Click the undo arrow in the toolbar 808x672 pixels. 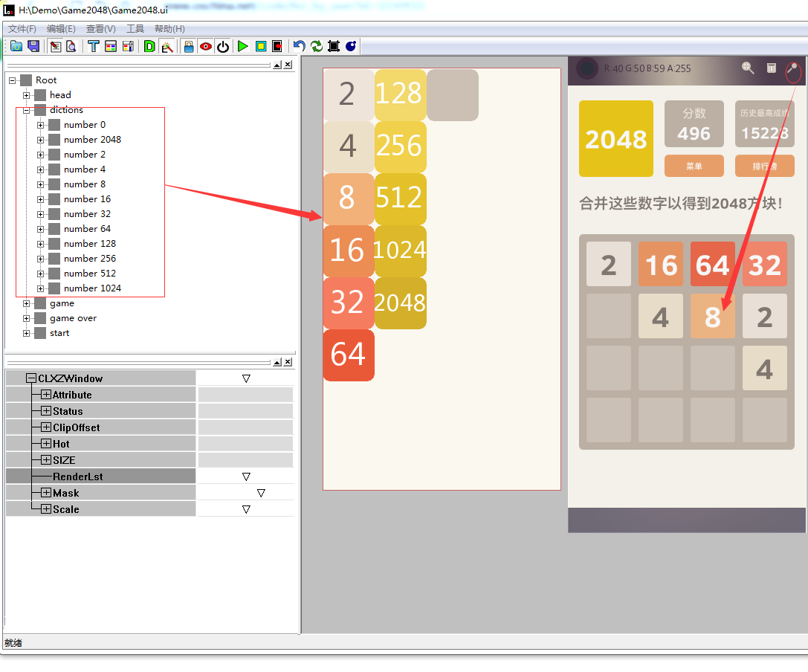300,46
